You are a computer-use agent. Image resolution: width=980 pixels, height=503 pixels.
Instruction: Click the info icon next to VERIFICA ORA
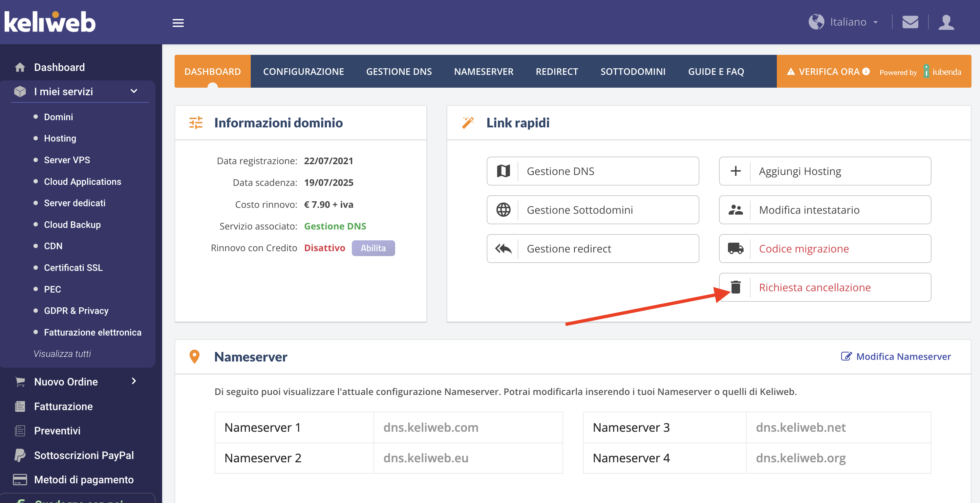pyautogui.click(x=866, y=72)
